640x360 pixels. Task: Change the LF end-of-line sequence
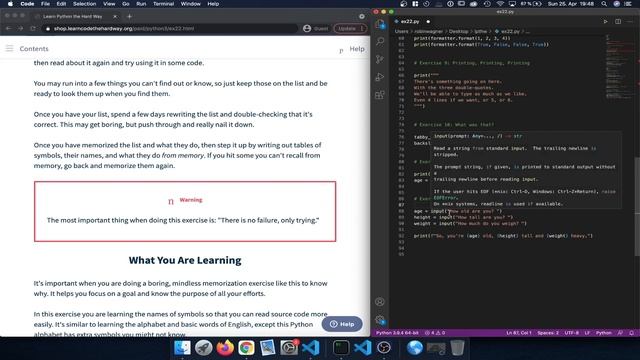[x=587, y=333]
